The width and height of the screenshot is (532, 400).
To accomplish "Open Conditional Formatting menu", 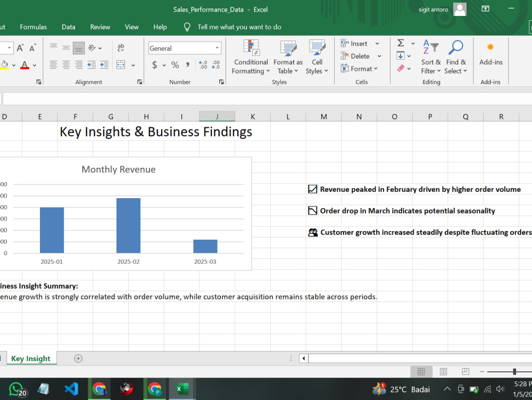I will (x=251, y=56).
